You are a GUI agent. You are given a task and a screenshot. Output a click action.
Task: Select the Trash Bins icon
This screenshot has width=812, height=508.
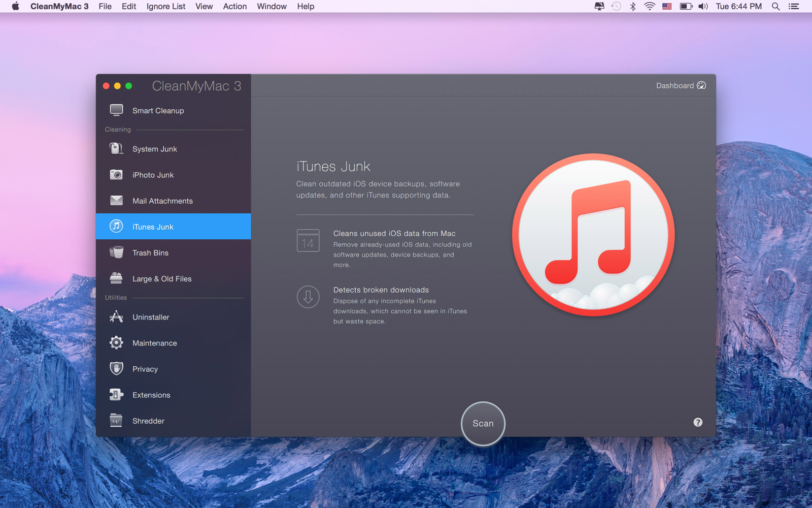coord(116,252)
